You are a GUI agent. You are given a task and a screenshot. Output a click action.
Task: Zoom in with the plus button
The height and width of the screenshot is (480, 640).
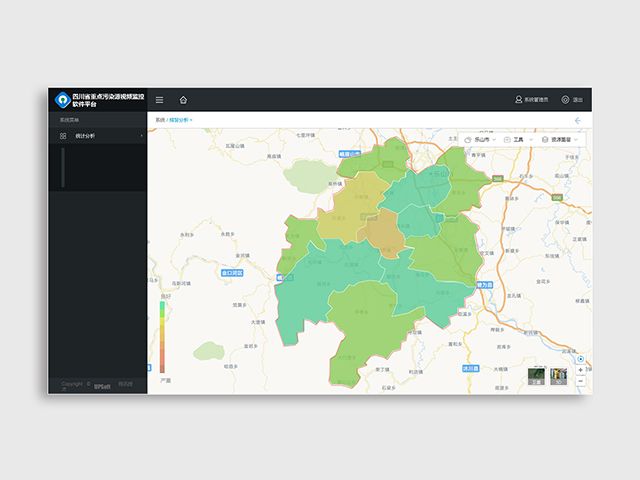pyautogui.click(x=580, y=370)
